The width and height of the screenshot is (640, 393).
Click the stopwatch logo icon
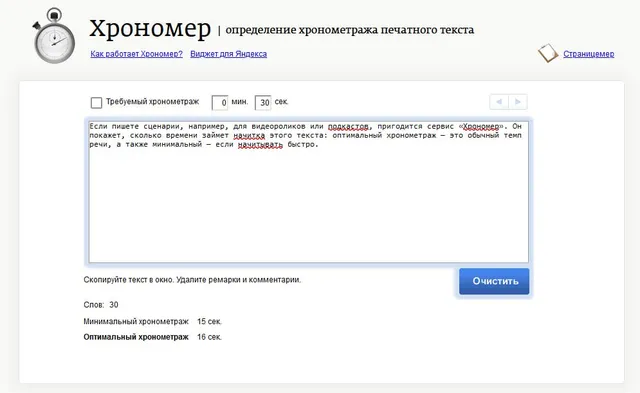click(x=54, y=36)
